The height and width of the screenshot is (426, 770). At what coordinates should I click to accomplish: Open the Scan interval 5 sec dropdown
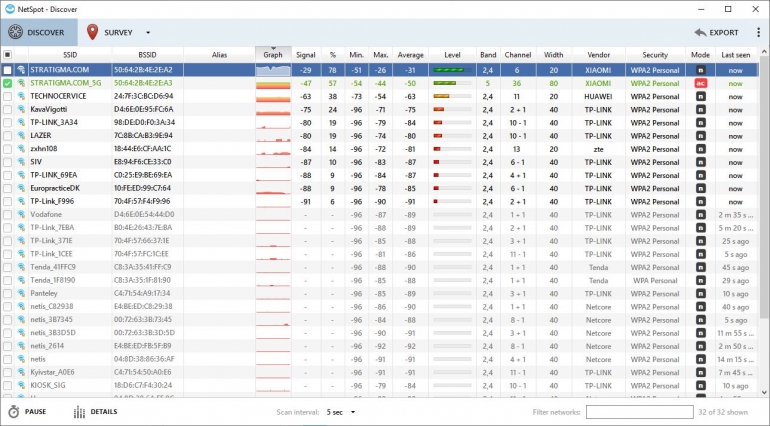(341, 412)
